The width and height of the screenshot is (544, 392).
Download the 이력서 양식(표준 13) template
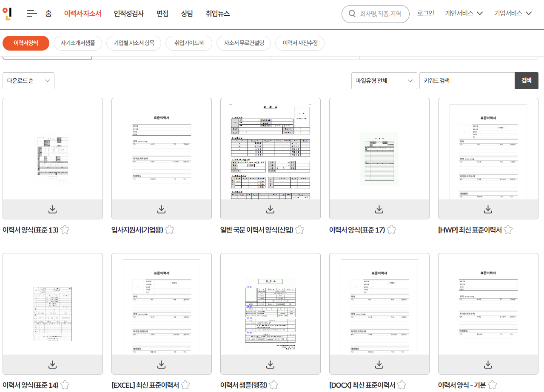point(52,209)
